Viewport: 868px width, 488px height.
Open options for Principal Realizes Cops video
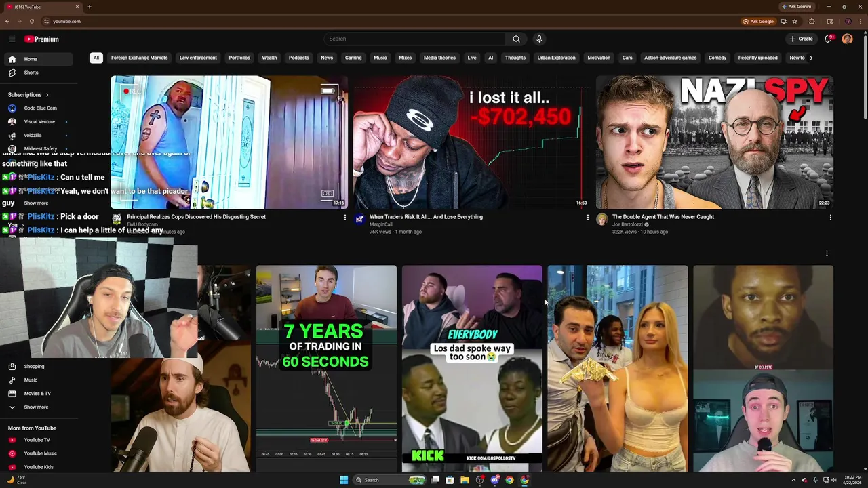(x=344, y=218)
